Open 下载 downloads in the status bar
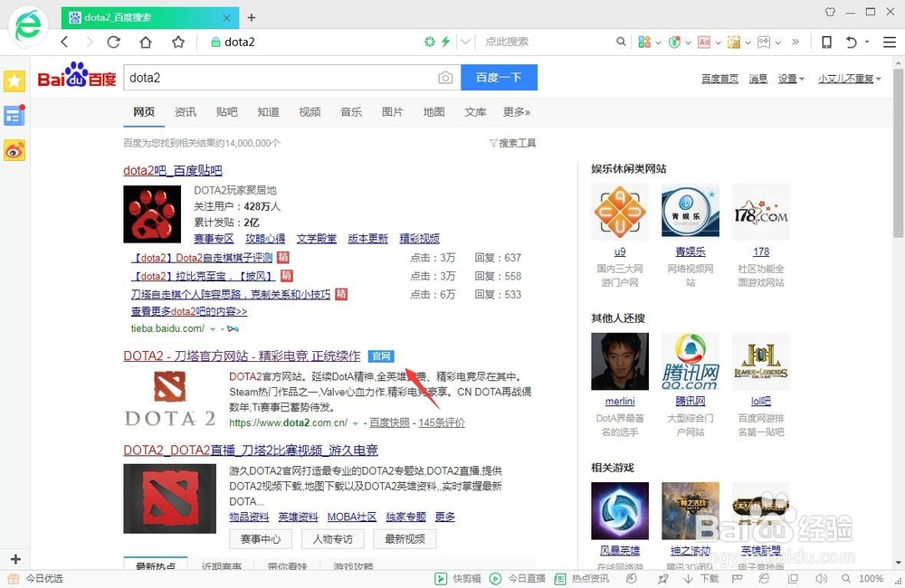Image resolution: width=905 pixels, height=588 pixels. coord(700,578)
